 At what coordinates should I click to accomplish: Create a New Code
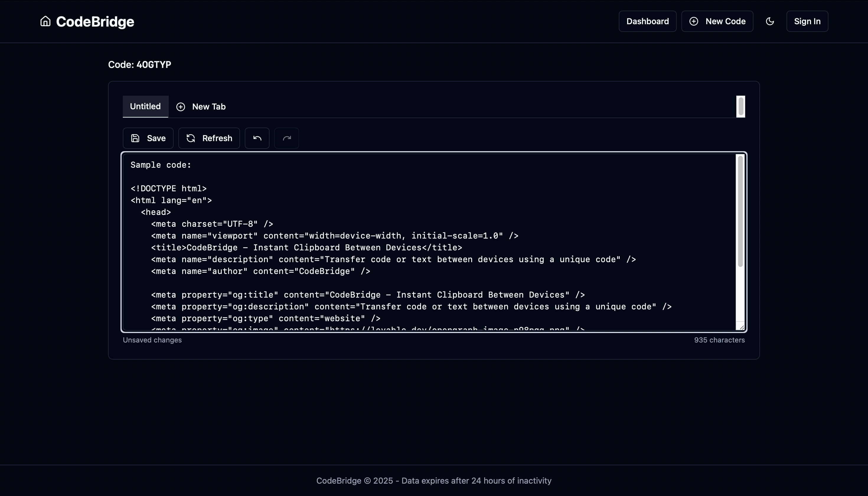tap(717, 21)
